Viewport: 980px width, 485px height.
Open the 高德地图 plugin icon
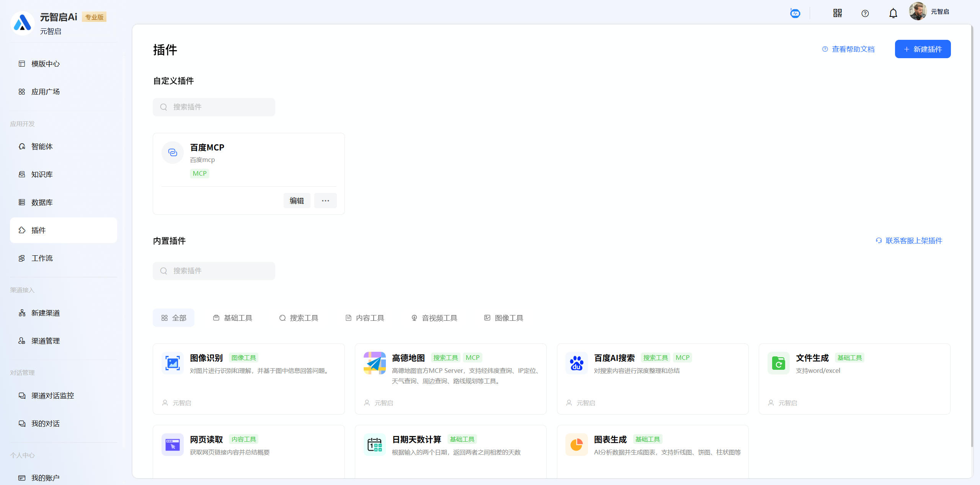374,363
